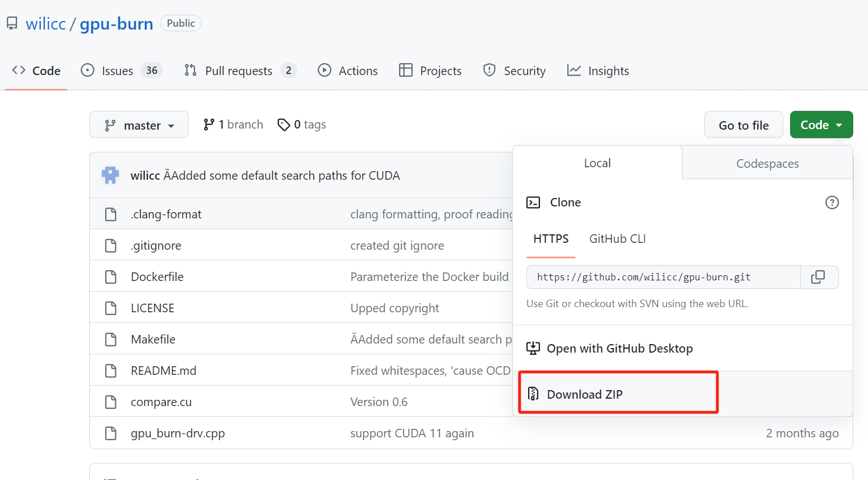Open the wilicc profile link
This screenshot has width=868, height=480.
coord(45,23)
